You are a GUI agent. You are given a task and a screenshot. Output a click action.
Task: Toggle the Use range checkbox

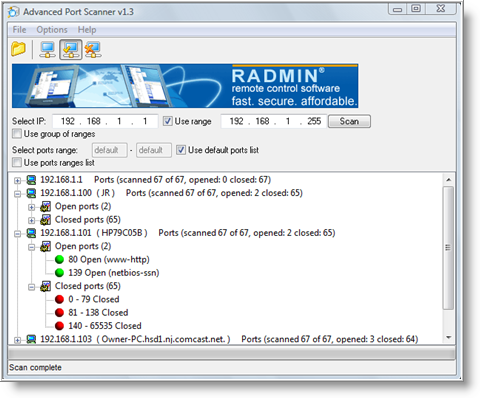tap(168, 121)
